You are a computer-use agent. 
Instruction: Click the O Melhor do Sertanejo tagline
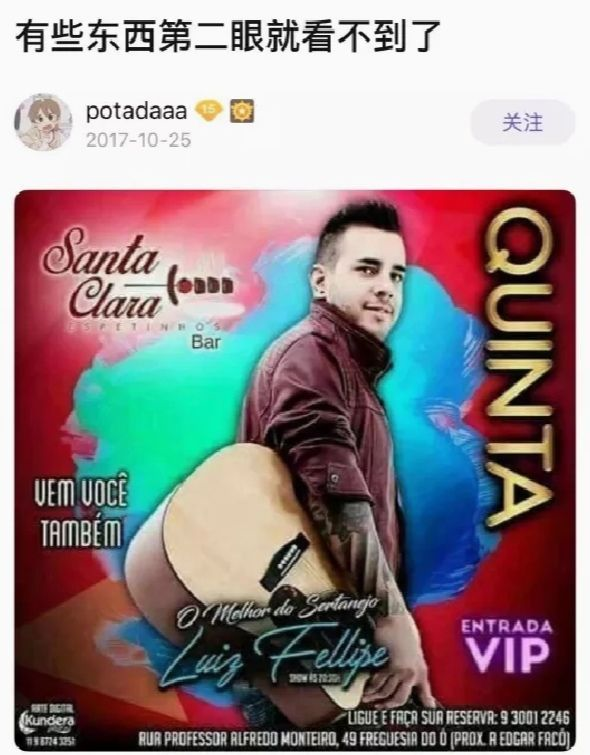(x=278, y=611)
